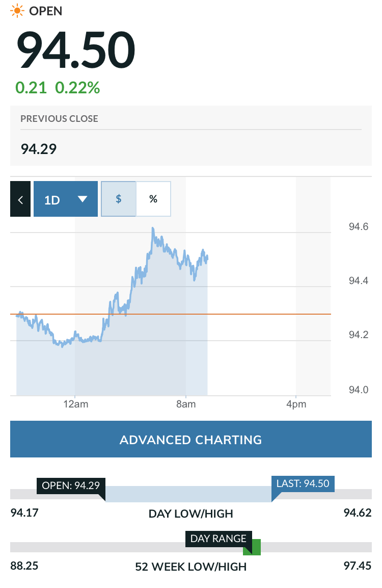This screenshot has width=382, height=588.
Task: Select the 4pm label on time axis
Action: (296, 404)
